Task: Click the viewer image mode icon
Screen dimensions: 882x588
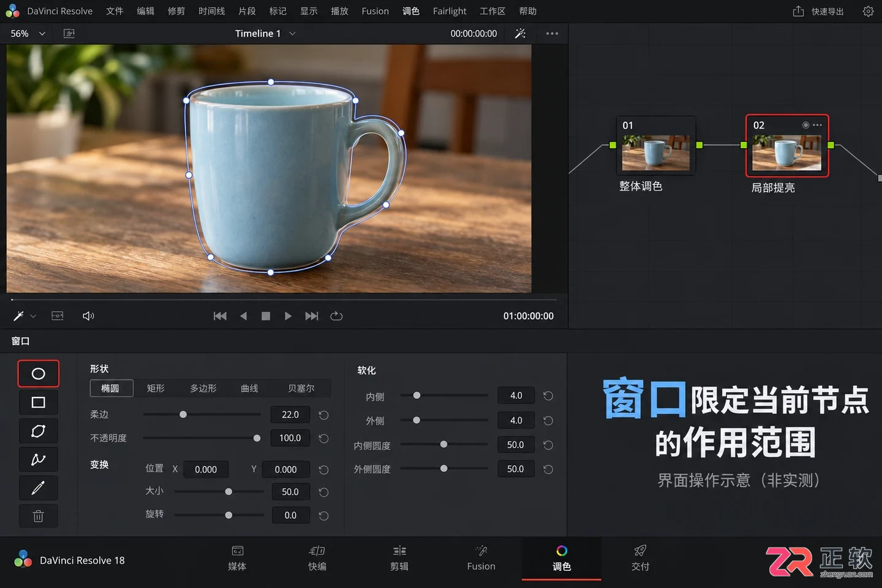Action: point(69,34)
